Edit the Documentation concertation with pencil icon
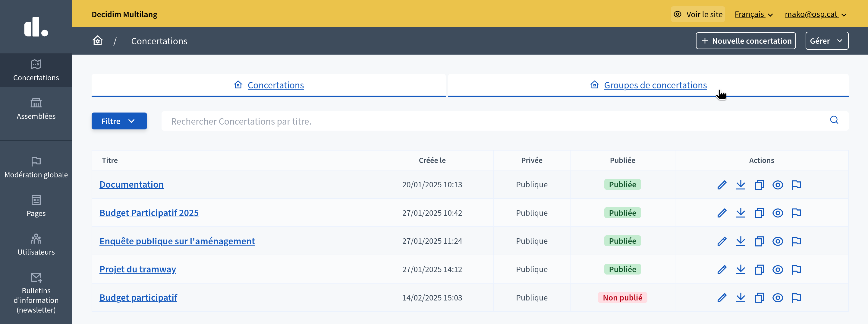The width and height of the screenshot is (868, 324). [x=722, y=185]
